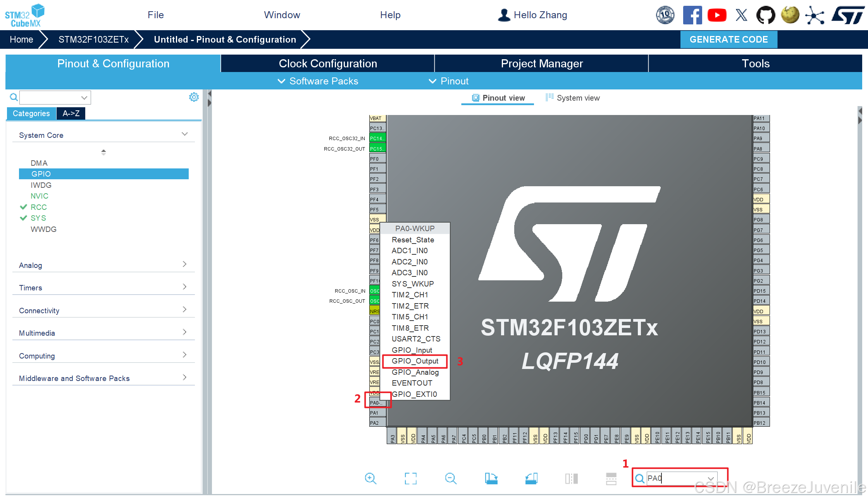Go to Home breadcrumb
868x501 pixels.
click(21, 39)
